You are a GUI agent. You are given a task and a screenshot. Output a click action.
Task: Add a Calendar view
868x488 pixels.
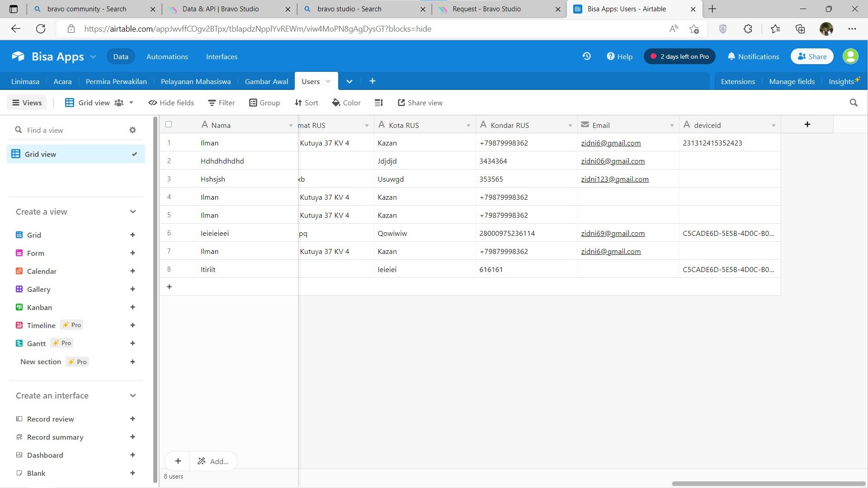132,271
